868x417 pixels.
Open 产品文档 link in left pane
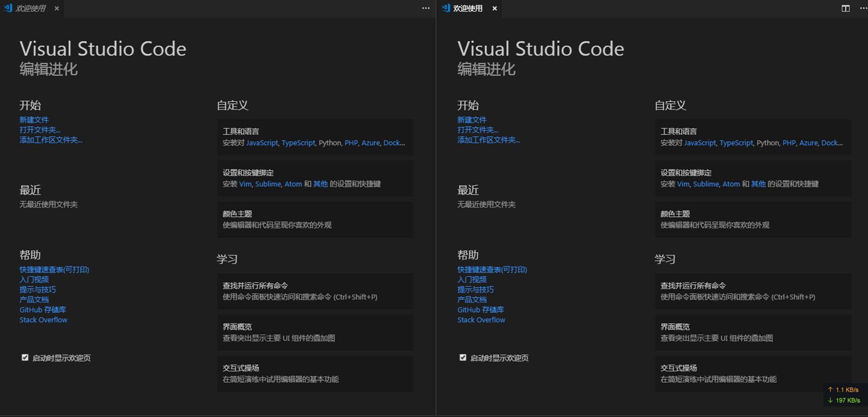[34, 299]
